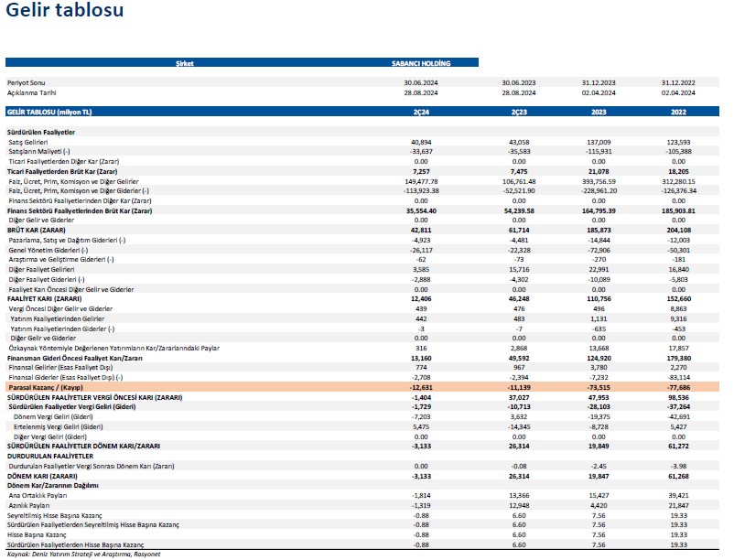Click the 'Sürdürülen Faaliyetler' section heading
734x560 pixels.
(x=38, y=133)
